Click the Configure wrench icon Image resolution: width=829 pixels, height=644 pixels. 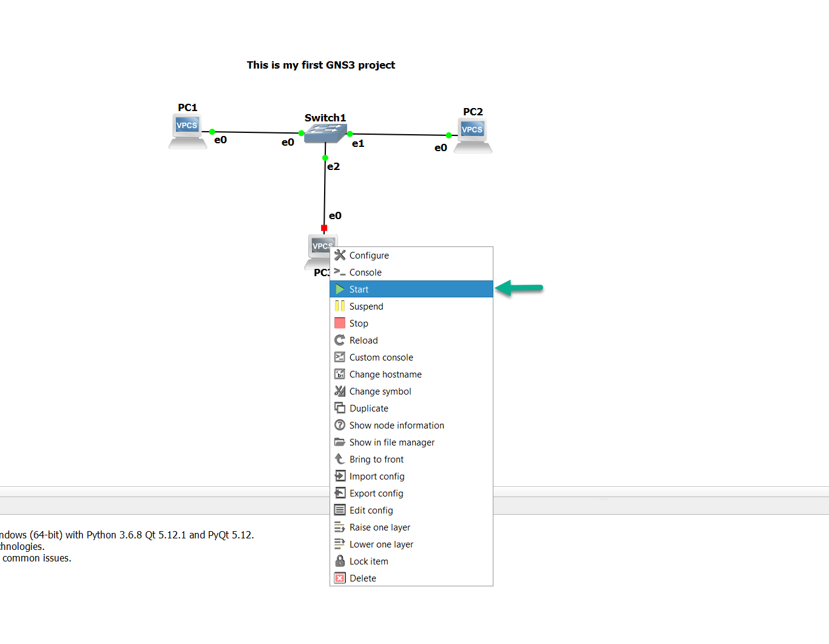(x=340, y=255)
